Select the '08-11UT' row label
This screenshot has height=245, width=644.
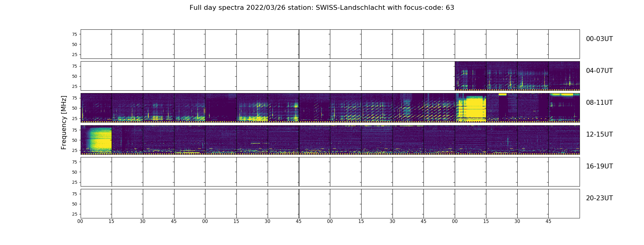point(599,103)
